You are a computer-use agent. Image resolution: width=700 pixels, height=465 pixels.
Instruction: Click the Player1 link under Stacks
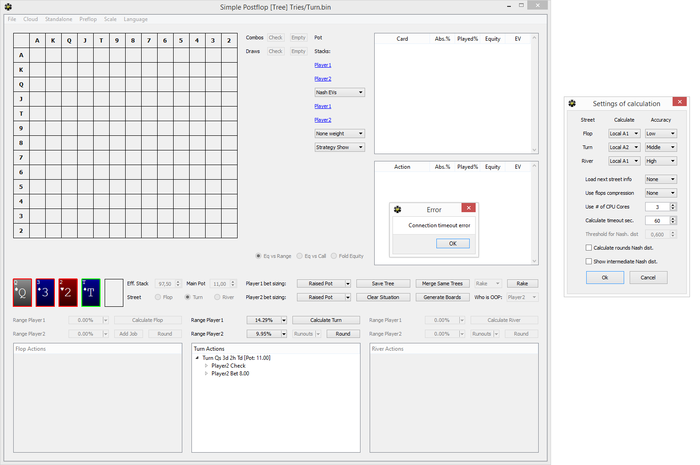(323, 65)
